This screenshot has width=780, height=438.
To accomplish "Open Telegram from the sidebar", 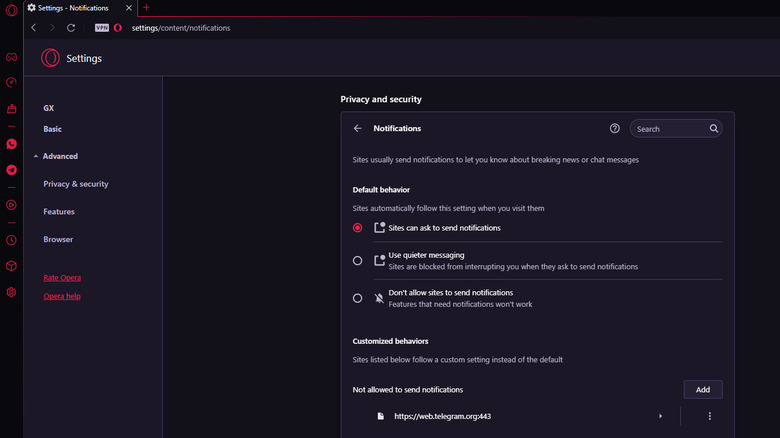I will point(11,170).
